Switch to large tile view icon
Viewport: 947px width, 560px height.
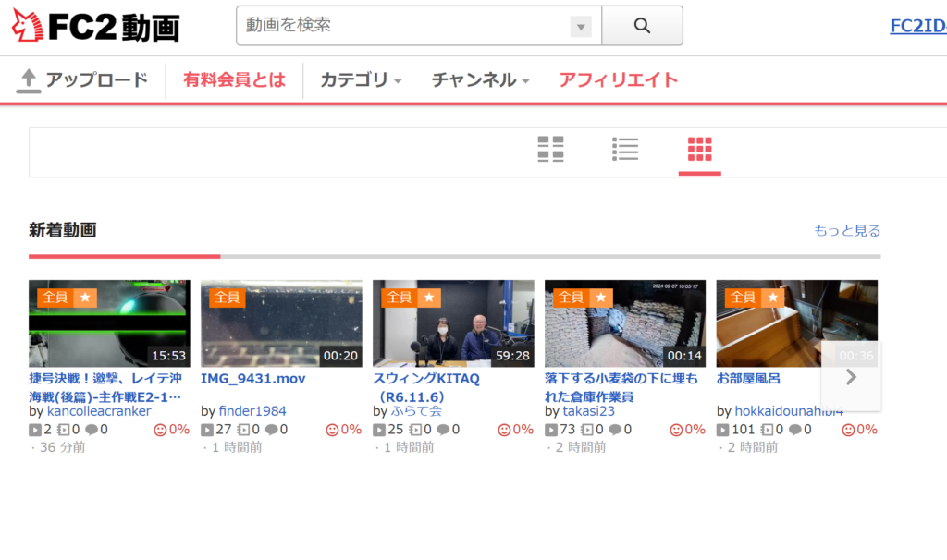point(550,149)
